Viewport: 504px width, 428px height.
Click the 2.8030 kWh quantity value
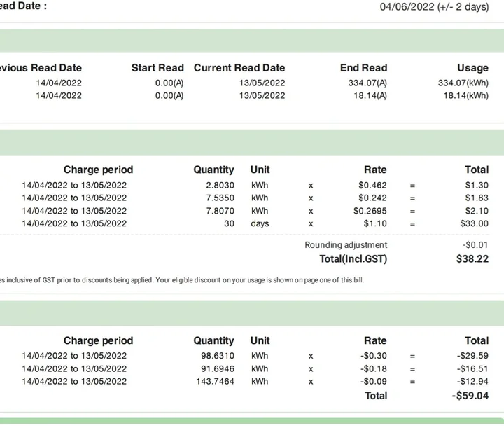coord(220,186)
